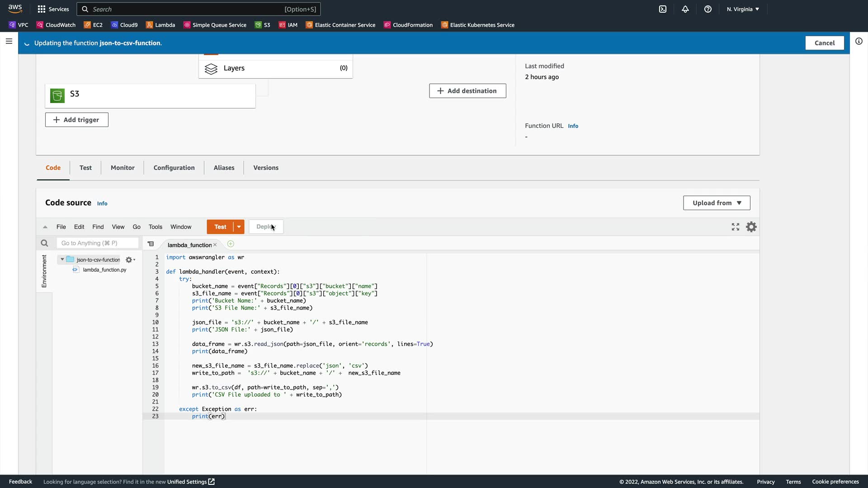
Task: Expand the Test button dropdown arrow
Action: [x=239, y=227]
